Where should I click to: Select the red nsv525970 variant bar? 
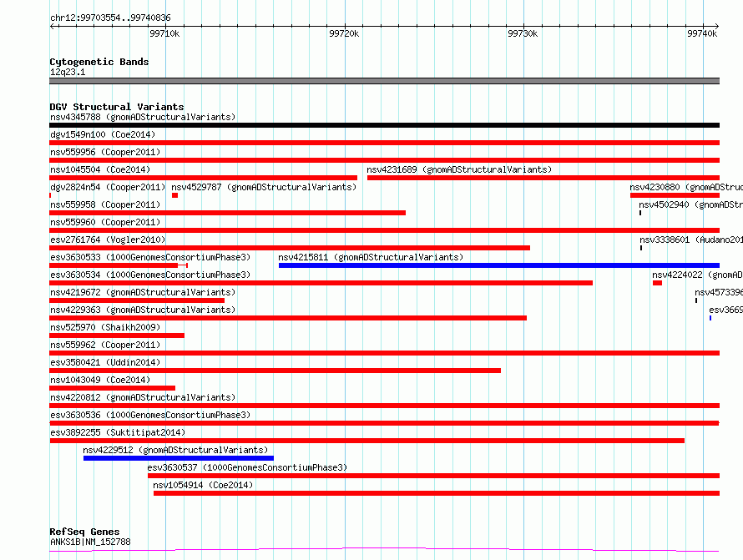pyautogui.click(x=117, y=335)
